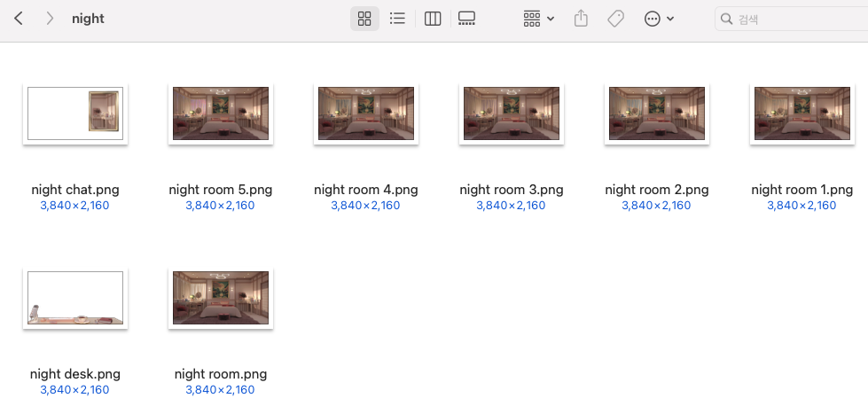Select the night room 1.png thumbnail
This screenshot has width=868, height=406.
click(x=802, y=113)
